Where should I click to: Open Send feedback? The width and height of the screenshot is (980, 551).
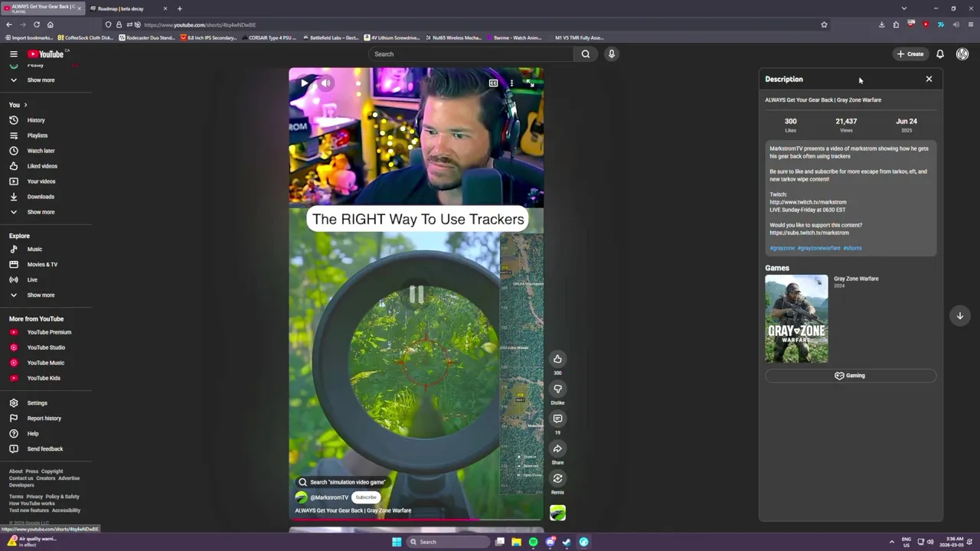click(x=46, y=448)
